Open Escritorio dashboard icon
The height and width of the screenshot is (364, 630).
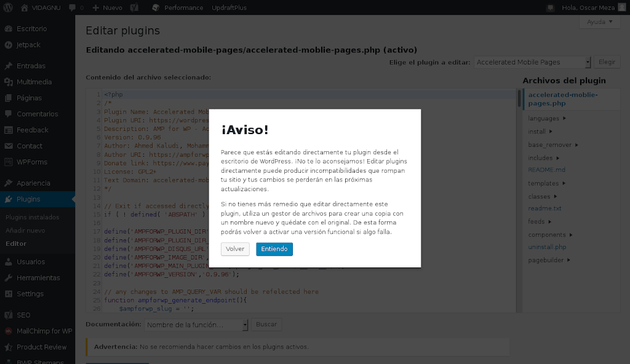[x=9, y=29]
